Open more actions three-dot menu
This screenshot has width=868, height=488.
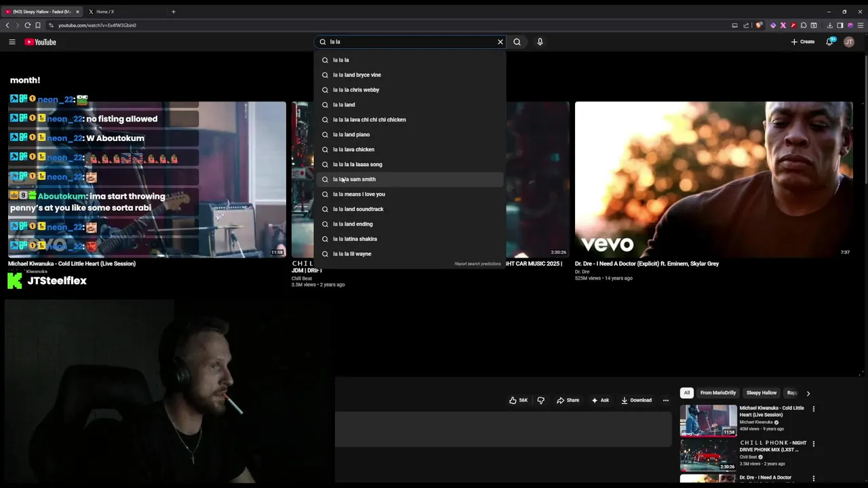click(x=665, y=400)
